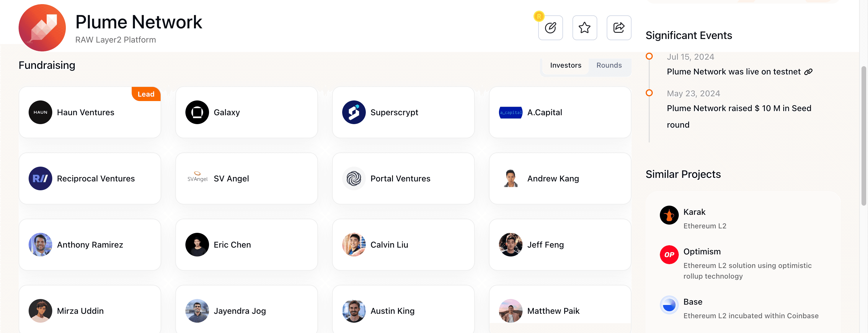868x333 pixels.
Task: Click Jeff Feng's profile photo
Action: pyautogui.click(x=510, y=245)
